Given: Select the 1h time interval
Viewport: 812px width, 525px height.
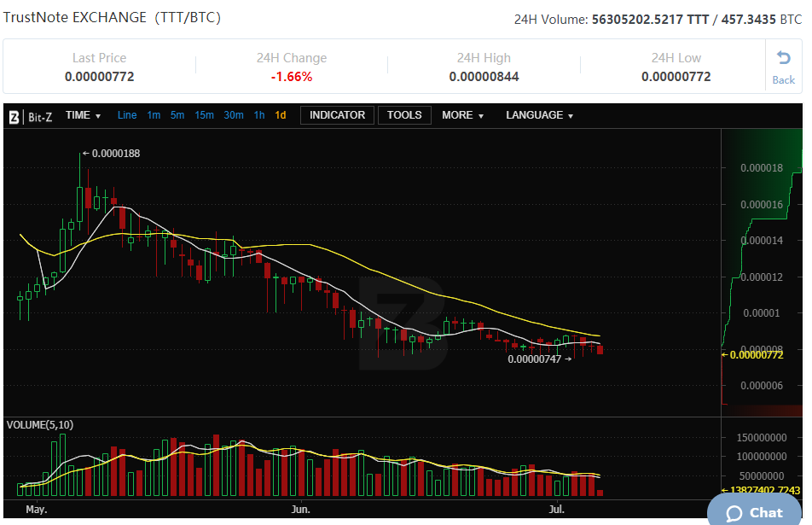Looking at the screenshot, I should pos(259,115).
